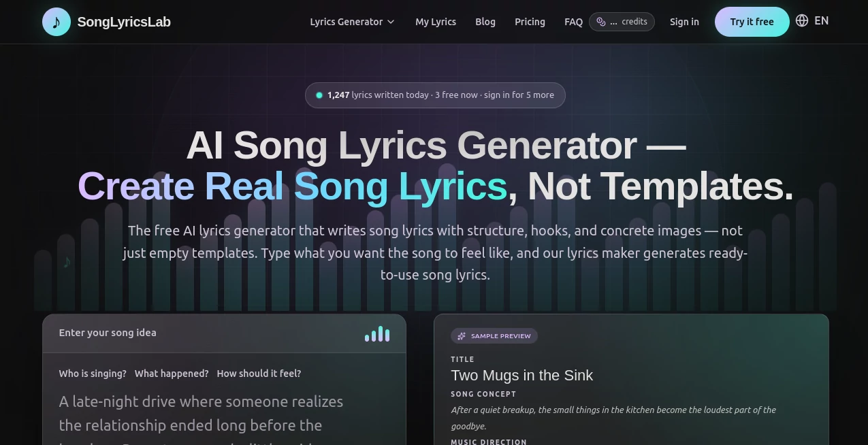Click the coins icon in credits pill
The image size is (868, 445).
coord(601,22)
